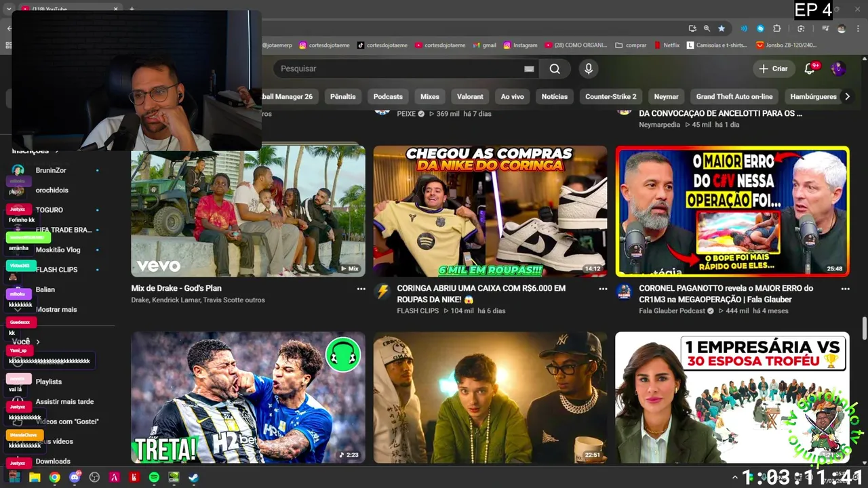
Task: Open the Netflix bookmark
Action: [667, 45]
